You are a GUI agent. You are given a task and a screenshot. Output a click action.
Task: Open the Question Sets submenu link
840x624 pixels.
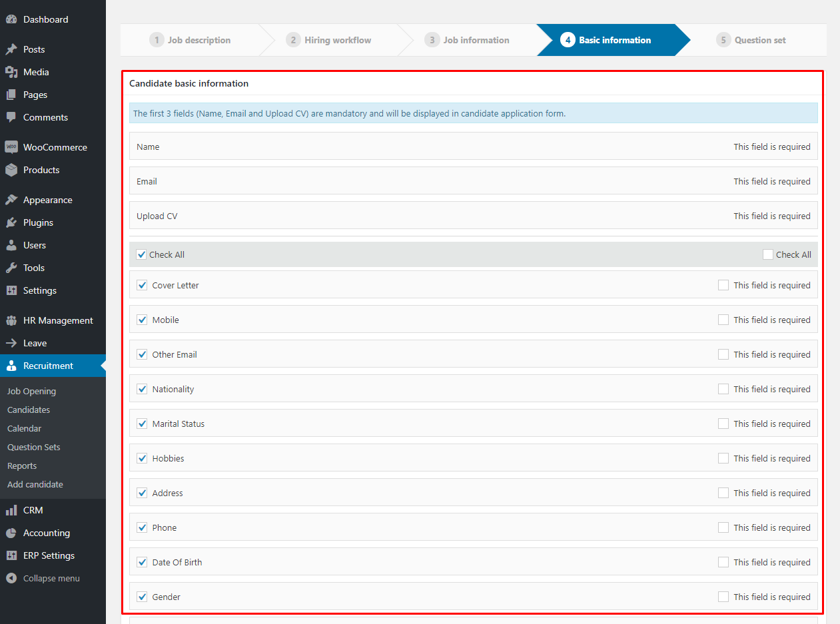34,447
